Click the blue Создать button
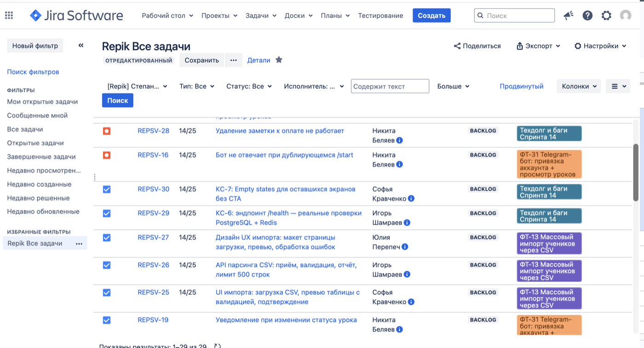Screen dimensions: 644x348 431,15
